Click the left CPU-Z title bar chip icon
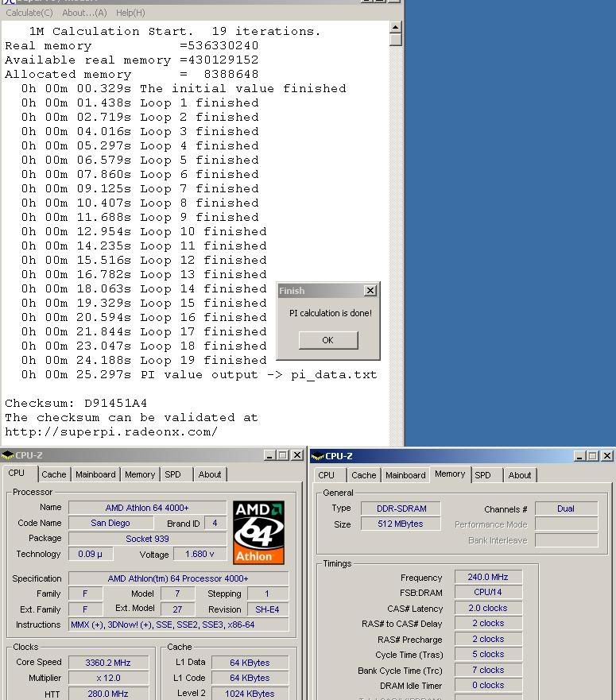This screenshot has width=616, height=700. (8, 455)
